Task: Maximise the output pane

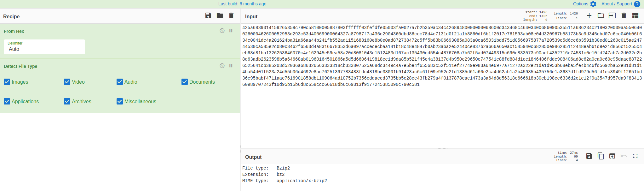Action: [x=635, y=156]
